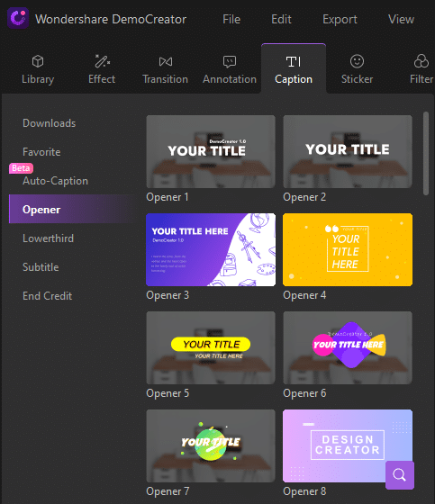The image size is (435, 504).
Task: Click the "Opener 7" label text
Action: pyautogui.click(x=168, y=491)
